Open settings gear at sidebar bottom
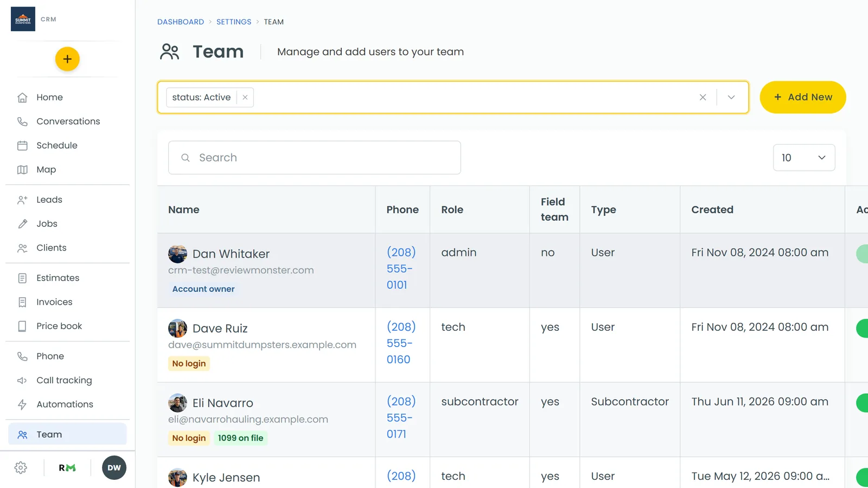Screen dimensions: 868x488 [x=21, y=468]
